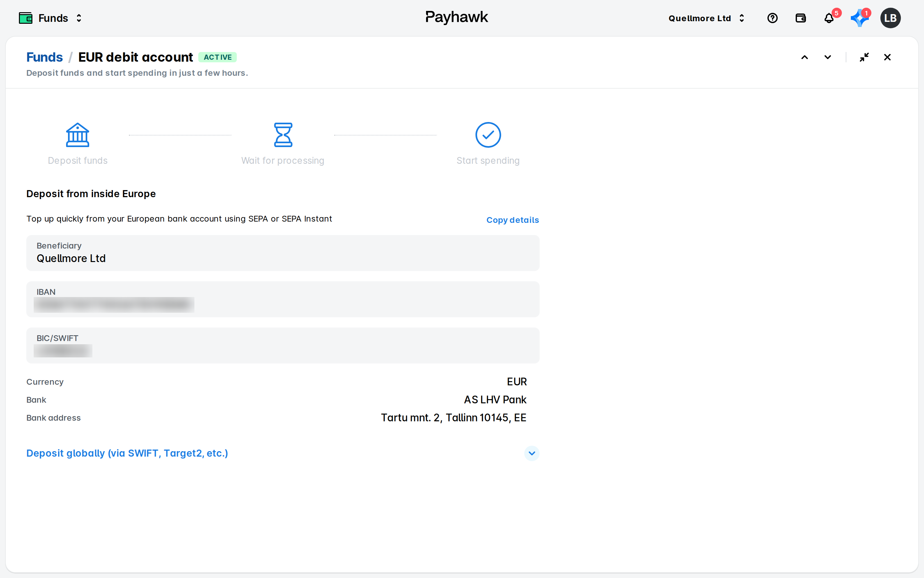The height and width of the screenshot is (578, 924).
Task: Click the Deposit funds bank icon
Action: click(78, 135)
